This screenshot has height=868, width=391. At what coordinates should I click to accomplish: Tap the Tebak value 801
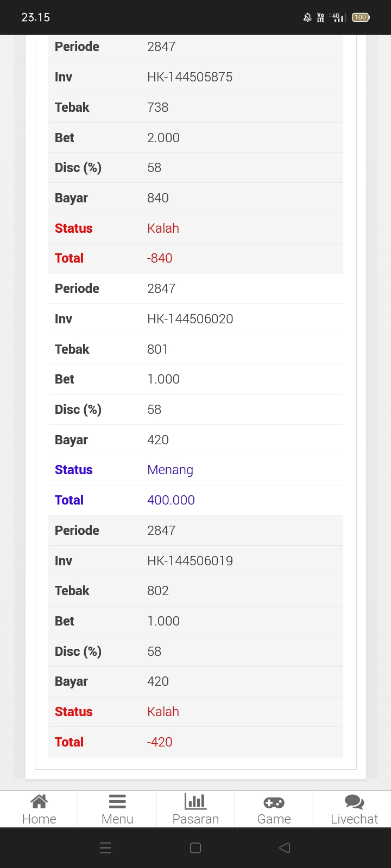tap(157, 349)
